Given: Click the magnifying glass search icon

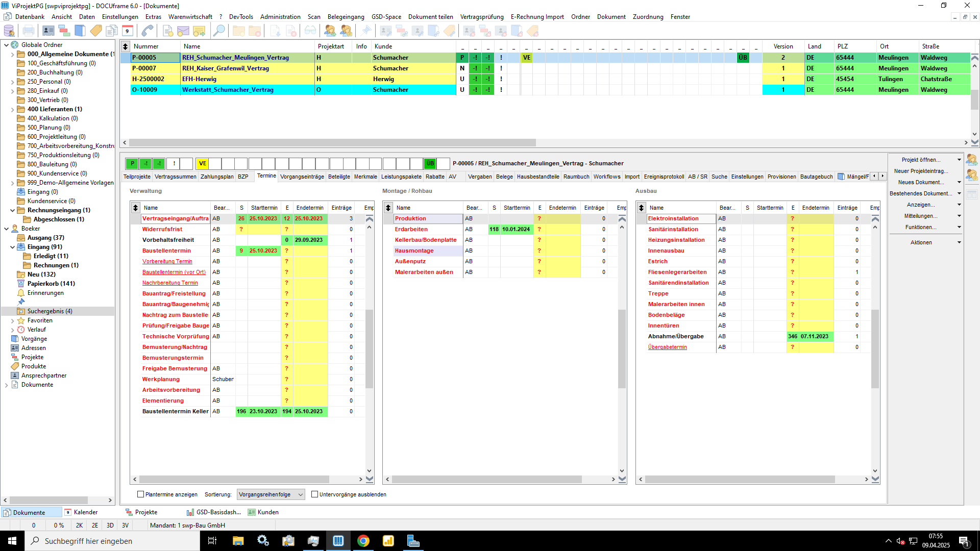Looking at the screenshot, I should coord(219,31).
